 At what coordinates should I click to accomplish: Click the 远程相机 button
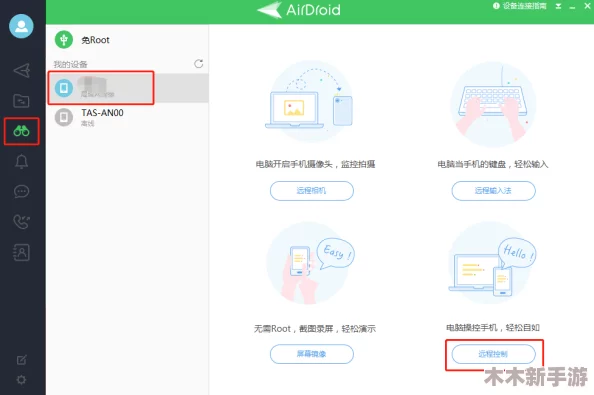point(311,190)
